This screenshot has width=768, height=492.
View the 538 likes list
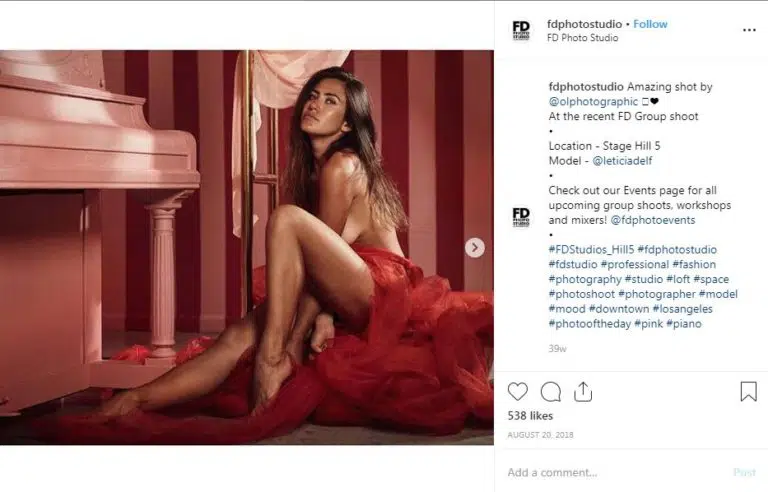pos(530,416)
